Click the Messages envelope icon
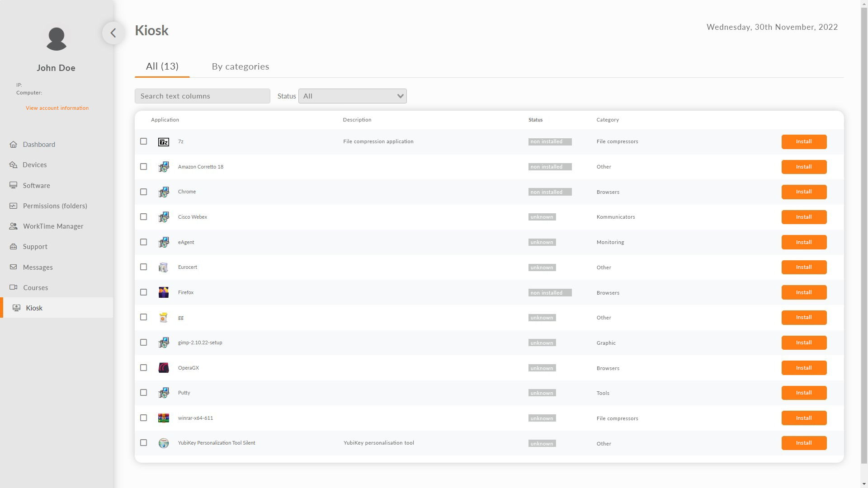The width and height of the screenshot is (868, 488). [14, 267]
